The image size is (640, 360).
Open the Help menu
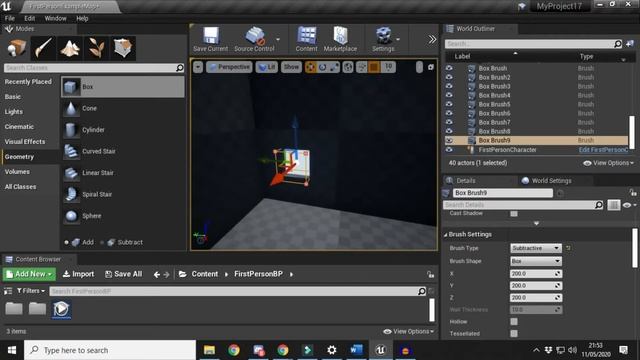[x=82, y=18]
